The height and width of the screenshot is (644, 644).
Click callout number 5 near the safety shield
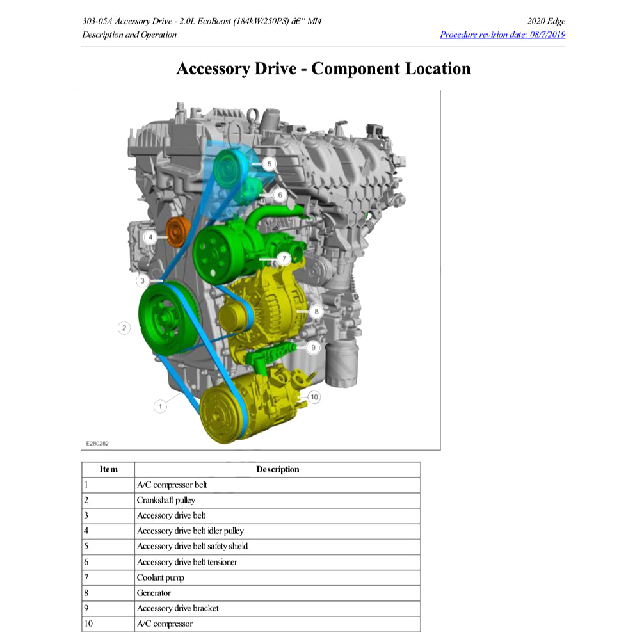pyautogui.click(x=270, y=164)
